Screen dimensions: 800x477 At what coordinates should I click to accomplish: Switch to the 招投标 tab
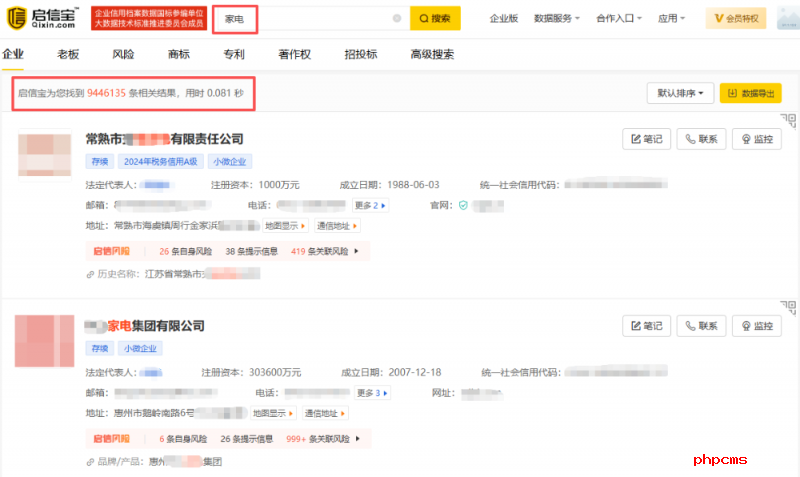[361, 54]
